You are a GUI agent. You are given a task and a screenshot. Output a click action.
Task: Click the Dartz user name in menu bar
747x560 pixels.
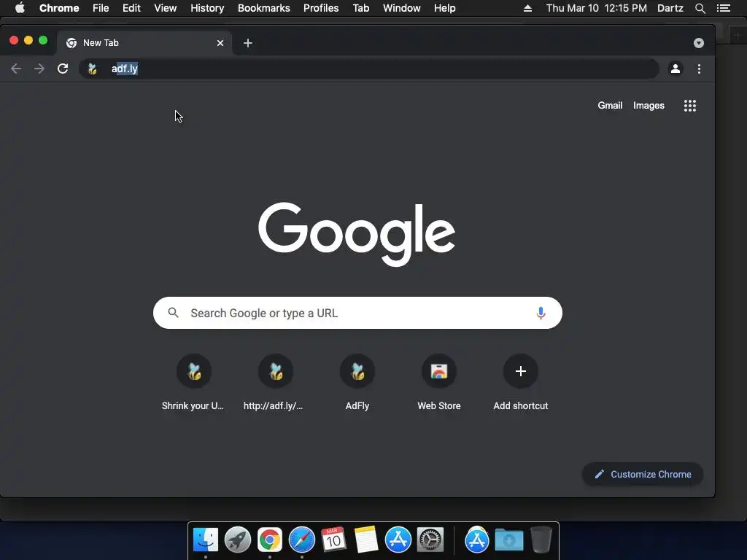click(x=670, y=8)
